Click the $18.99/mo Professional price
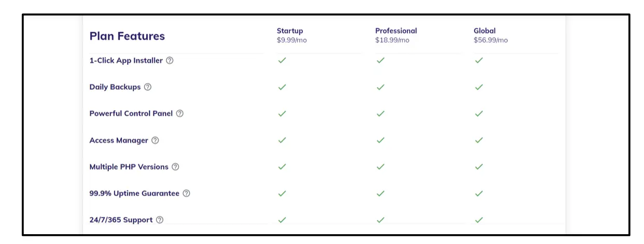The height and width of the screenshot is (244, 644). click(x=393, y=40)
